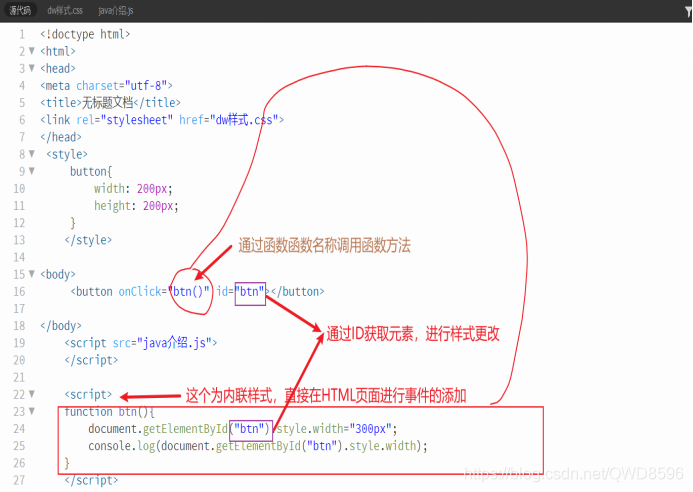Select line number 4 in the gutter

tap(22, 86)
